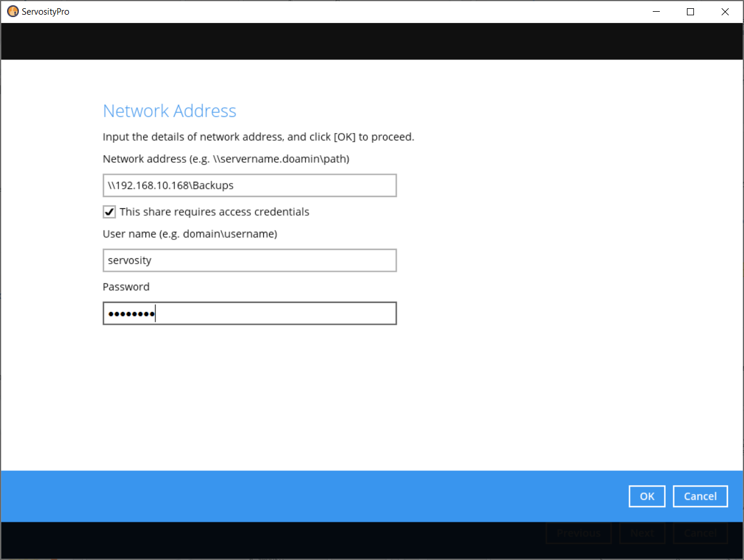Minimize the ServosityPro window
The width and height of the screenshot is (744, 560).
pyautogui.click(x=656, y=11)
